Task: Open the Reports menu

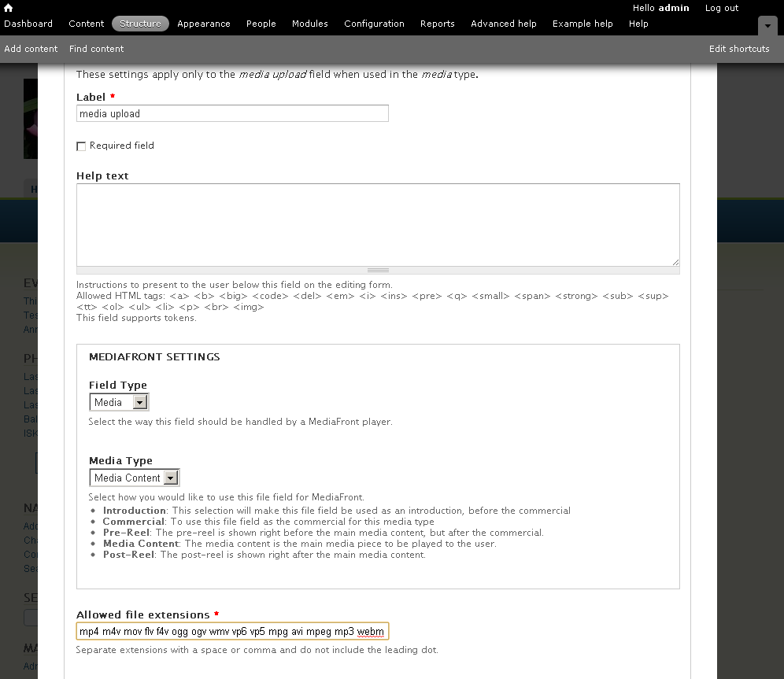Action: pyautogui.click(x=438, y=24)
